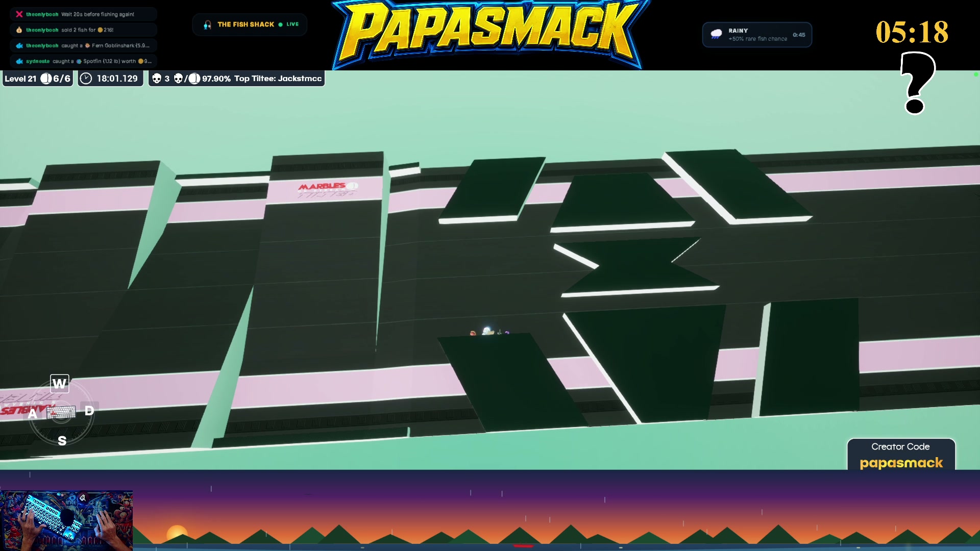Click the 'RAINY' weather label
980x551 pixels.
pos(738,31)
